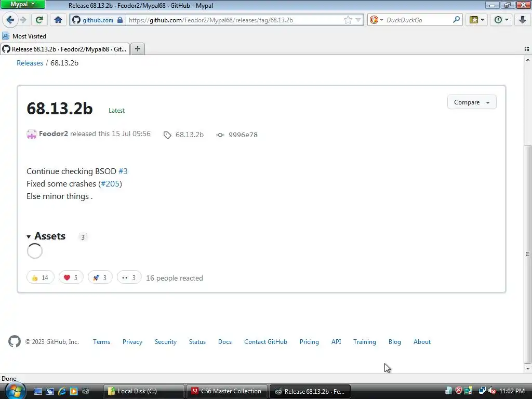This screenshot has width=532, height=399.
Task: Click the GitHub logo in the footer
Action: 15,341
